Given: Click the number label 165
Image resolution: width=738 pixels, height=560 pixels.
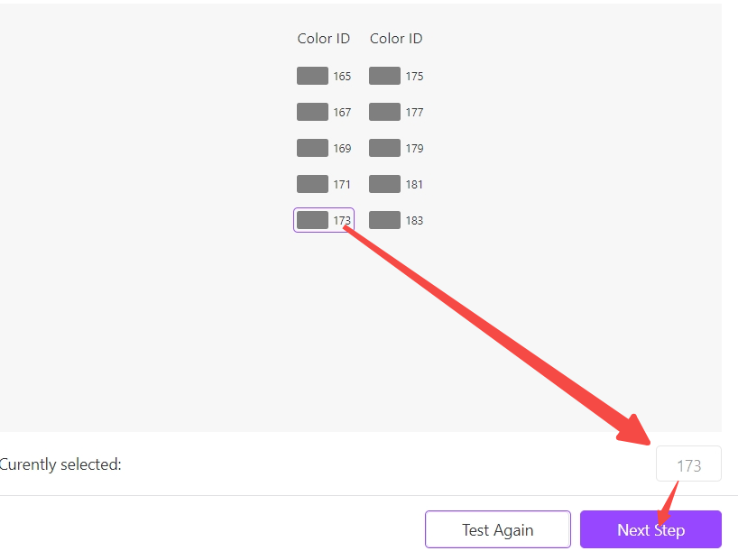Looking at the screenshot, I should click(342, 77).
